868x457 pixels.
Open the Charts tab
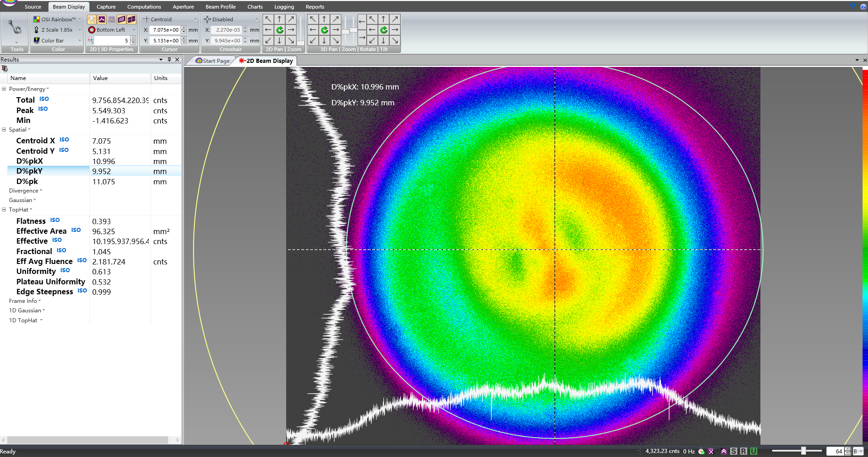pos(255,7)
